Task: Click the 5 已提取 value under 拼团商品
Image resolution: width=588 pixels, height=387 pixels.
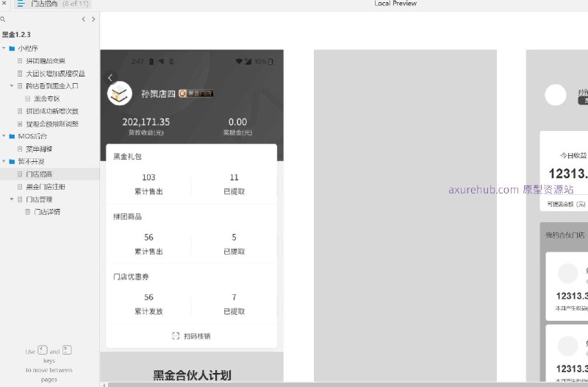Action: click(x=234, y=237)
